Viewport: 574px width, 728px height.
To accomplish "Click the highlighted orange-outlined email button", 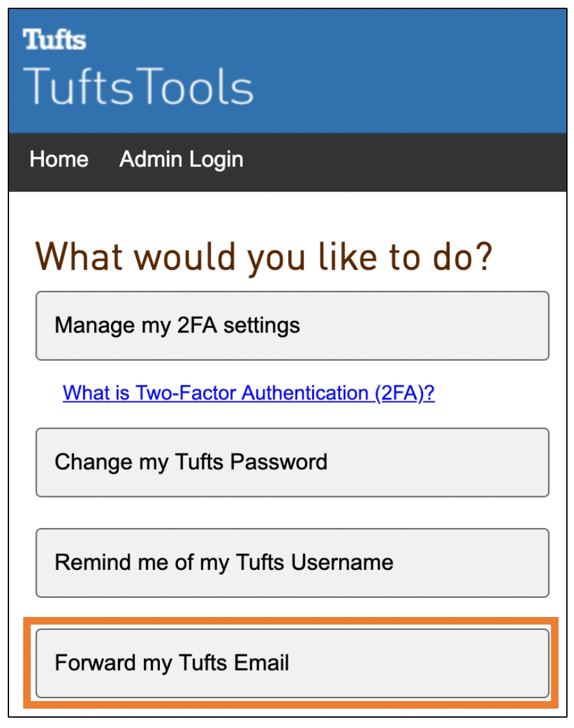I will coord(292,663).
